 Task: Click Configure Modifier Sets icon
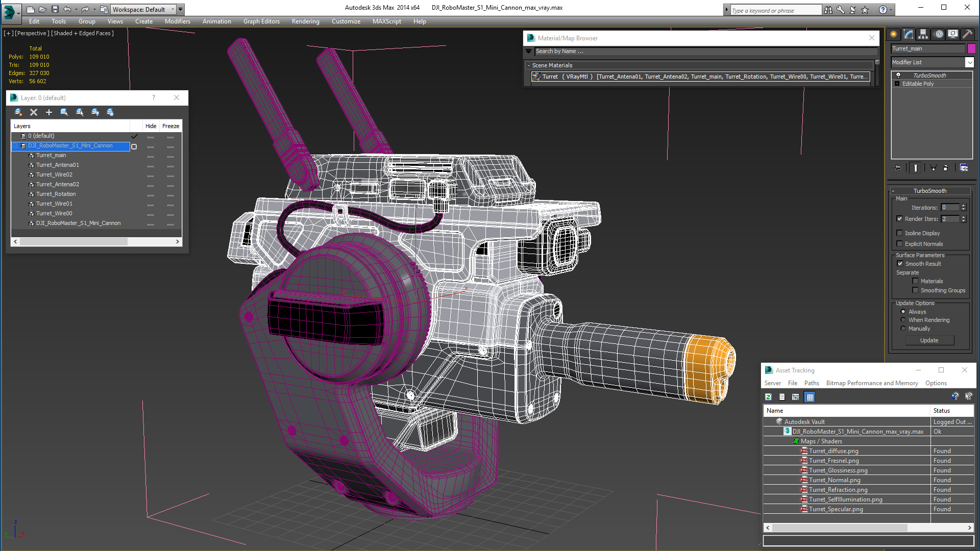(x=964, y=168)
